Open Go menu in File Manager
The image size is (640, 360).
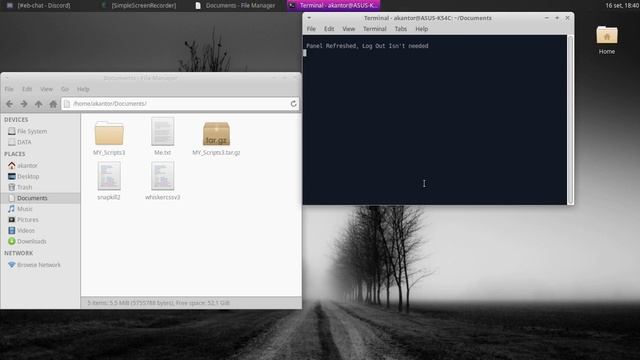point(64,89)
